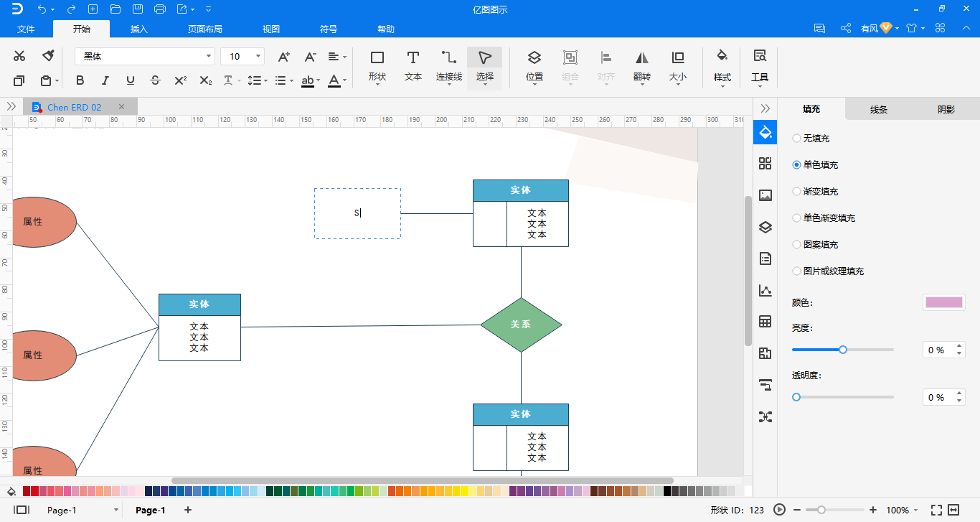Viewport: 980px width, 522px height.
Task: Open the Size (大小) tool
Action: [678, 66]
